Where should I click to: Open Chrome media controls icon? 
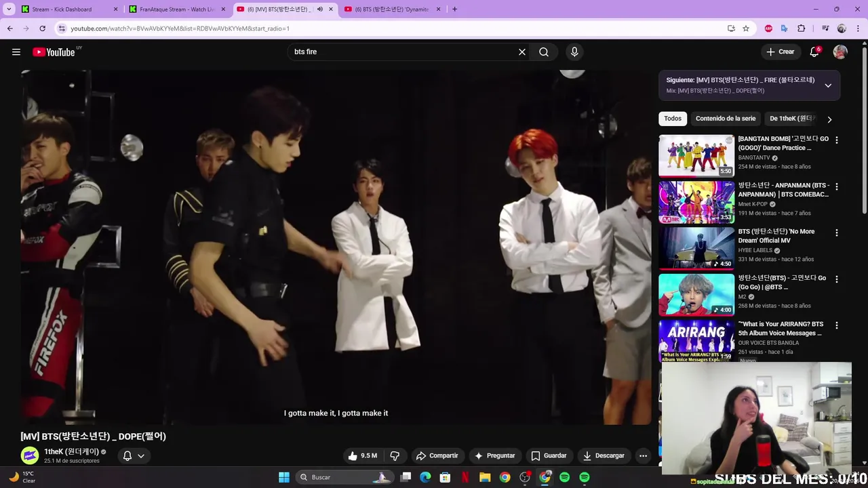825,28
